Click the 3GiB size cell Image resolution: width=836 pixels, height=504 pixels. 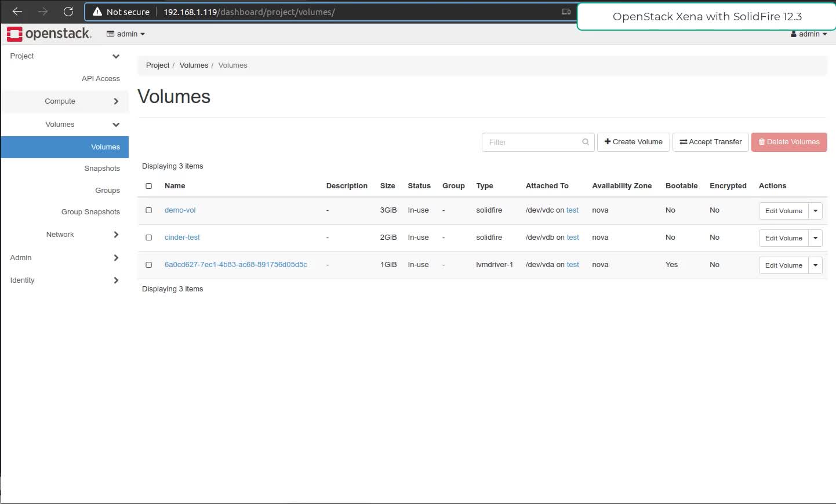[x=388, y=210]
